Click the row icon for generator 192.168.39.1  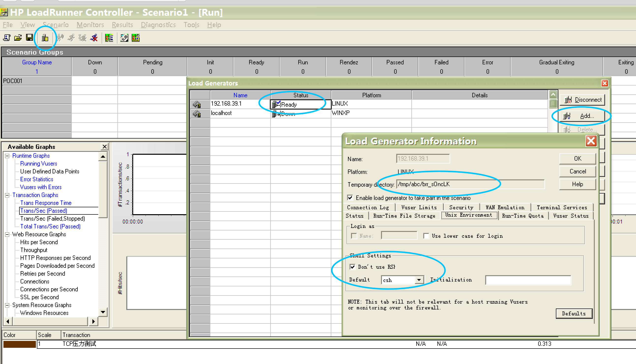point(197,104)
